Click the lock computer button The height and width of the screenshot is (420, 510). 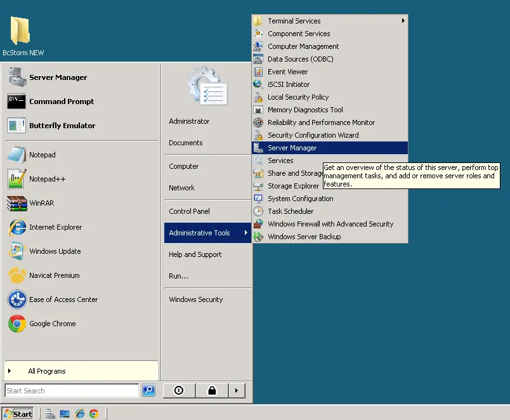(212, 390)
